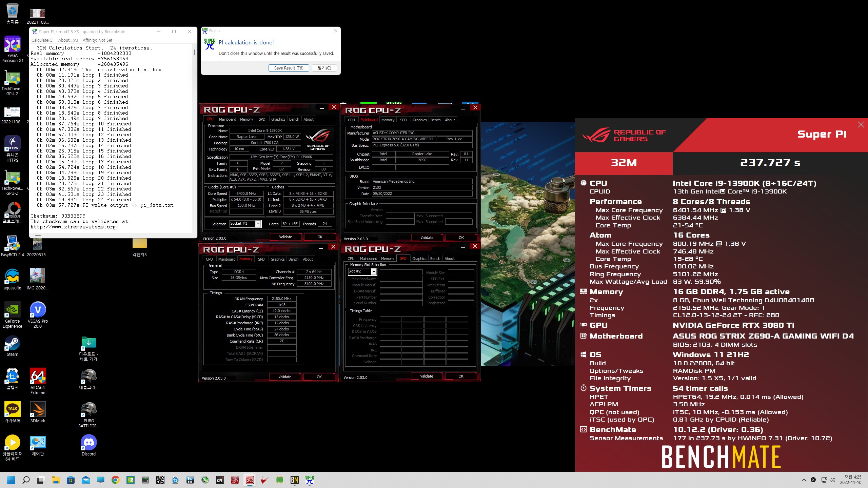
Task: Open the 긱벤치3 folder on the desktop
Action: 139,247
